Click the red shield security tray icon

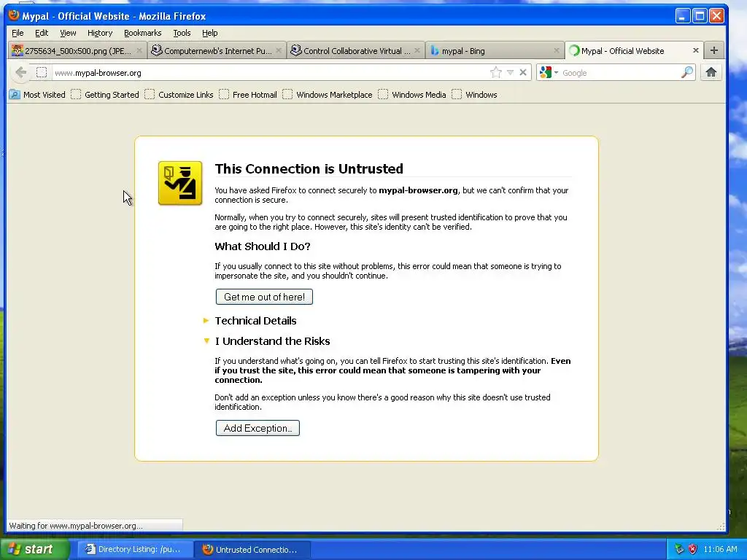pos(693,549)
